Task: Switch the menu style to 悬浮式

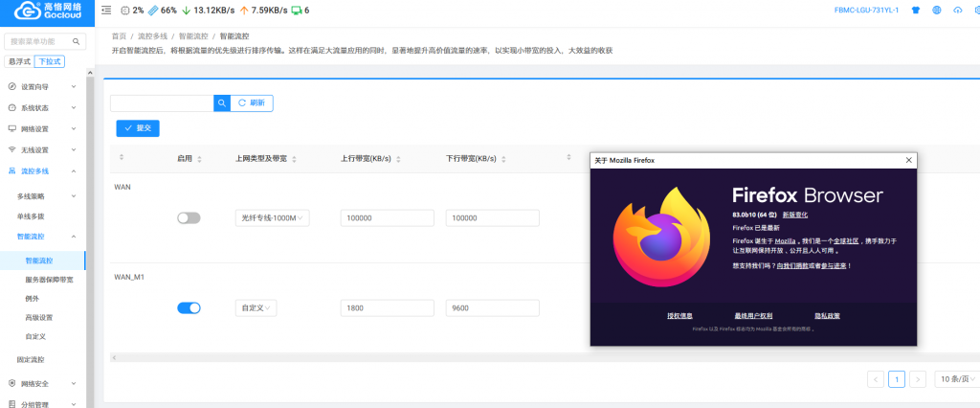Action: pos(18,61)
